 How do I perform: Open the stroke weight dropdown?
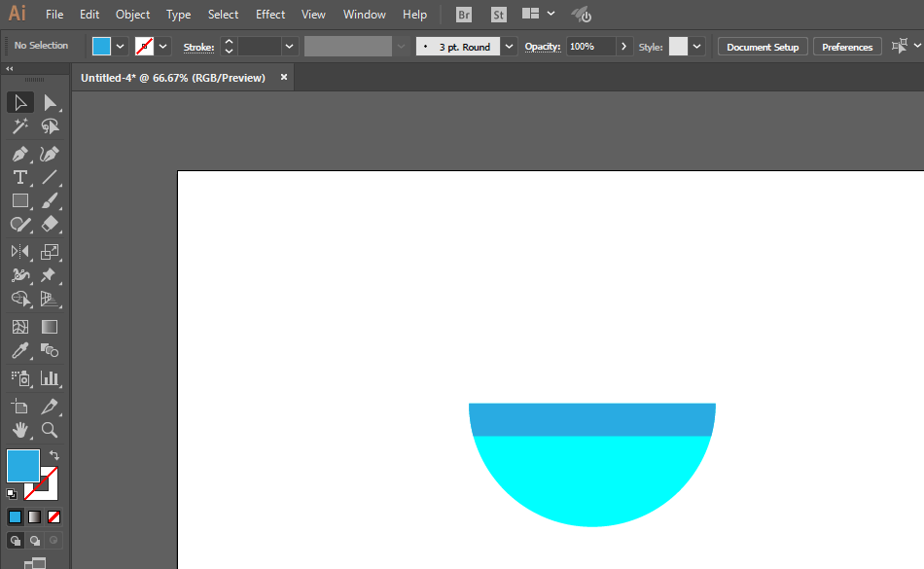pyautogui.click(x=289, y=47)
